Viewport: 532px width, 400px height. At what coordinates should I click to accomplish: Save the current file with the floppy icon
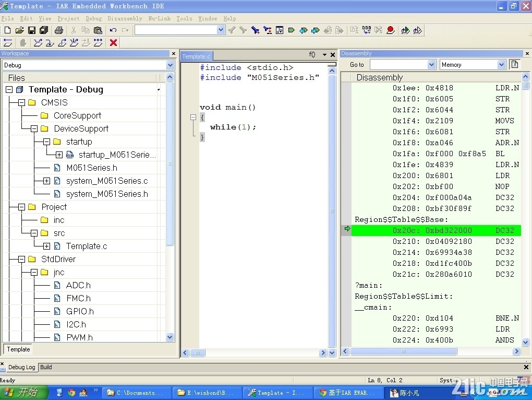click(31, 30)
